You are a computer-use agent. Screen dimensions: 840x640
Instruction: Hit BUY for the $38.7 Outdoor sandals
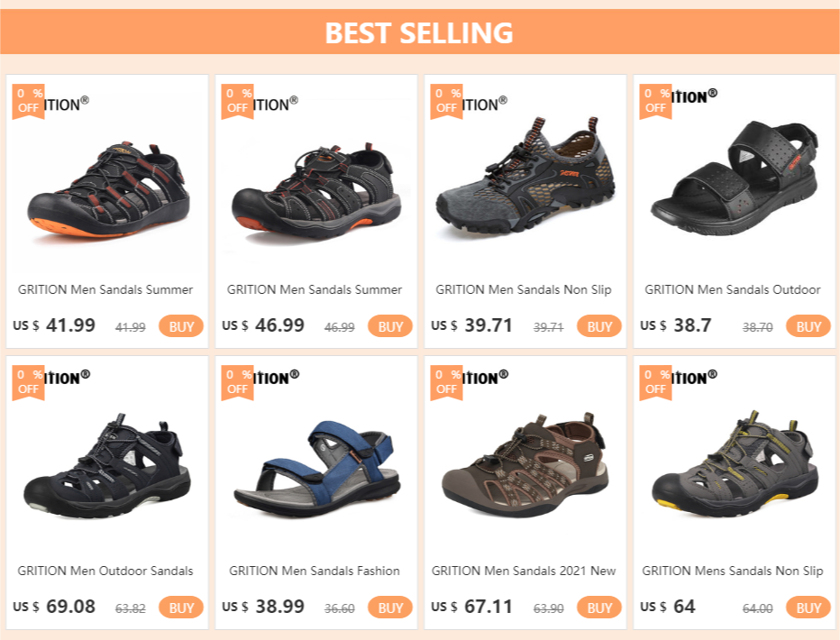click(808, 326)
